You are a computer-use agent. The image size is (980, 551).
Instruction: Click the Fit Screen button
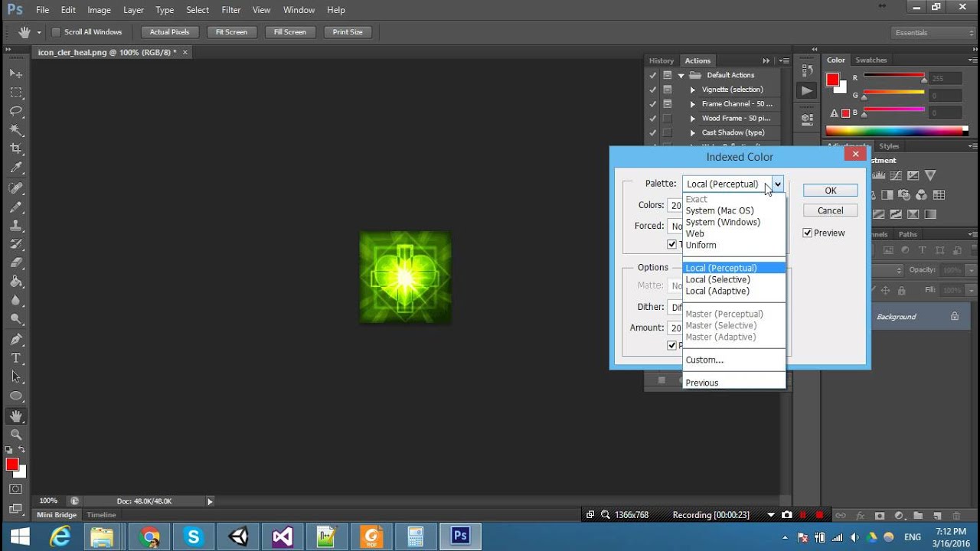click(231, 32)
